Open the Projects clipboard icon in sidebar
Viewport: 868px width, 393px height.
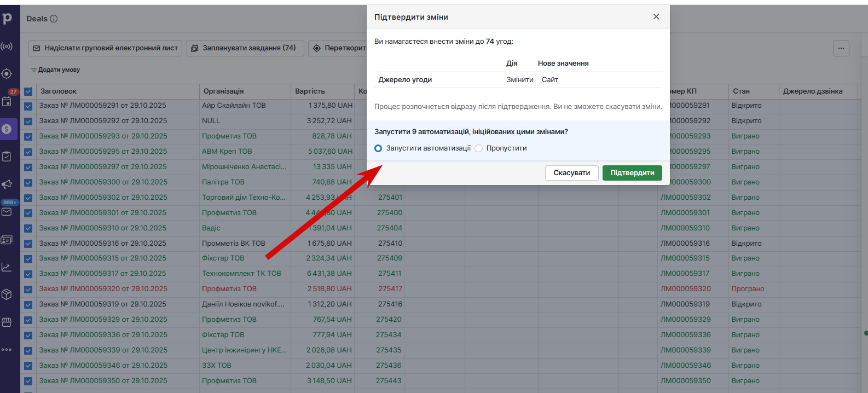(7, 157)
